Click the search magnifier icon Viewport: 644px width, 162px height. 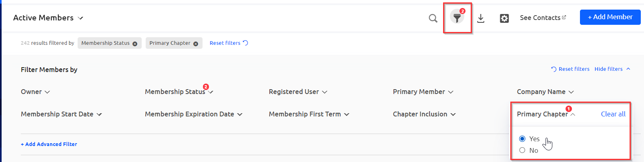click(433, 18)
